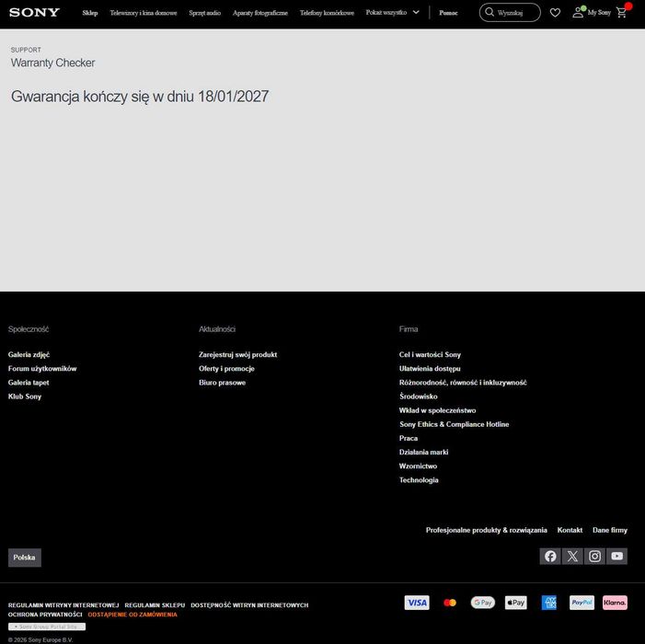
Task: Click the Google Pay logo
Action: coord(483,603)
